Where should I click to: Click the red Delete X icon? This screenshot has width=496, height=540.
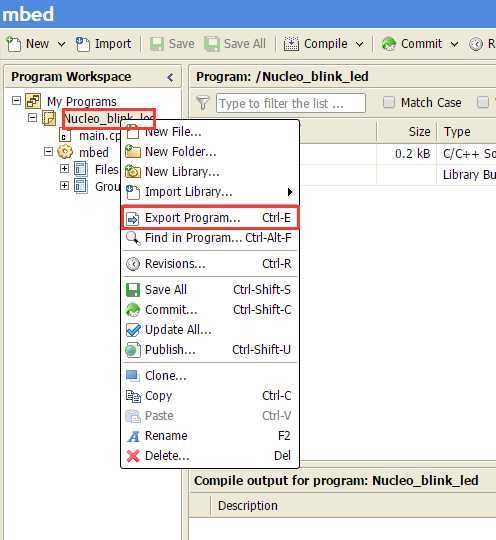click(133, 456)
